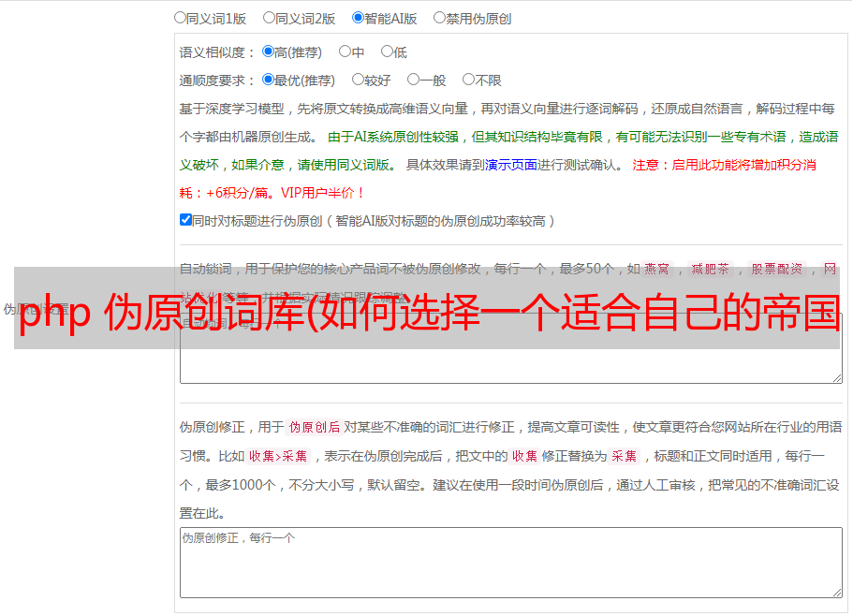Click the 伪原创后 highlighted tag
Viewport: 853px width, 616px height.
click(x=315, y=427)
